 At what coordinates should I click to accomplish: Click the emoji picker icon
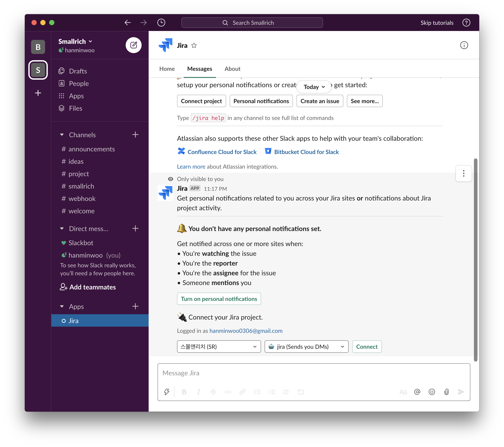click(x=431, y=392)
